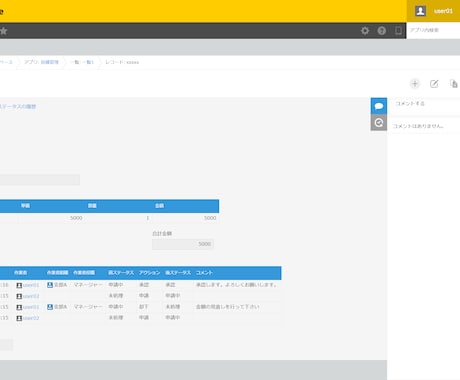
Task: Show the change history tab clock icon
Action: tap(379, 123)
